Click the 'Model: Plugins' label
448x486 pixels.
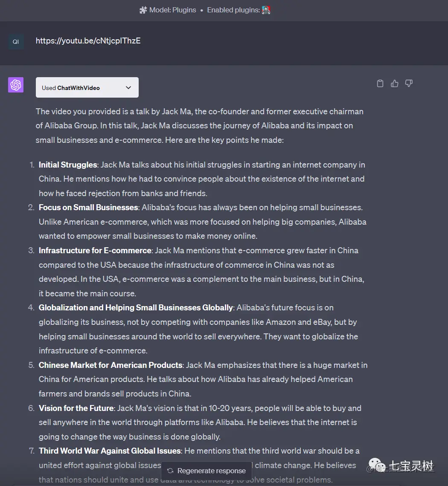click(172, 10)
